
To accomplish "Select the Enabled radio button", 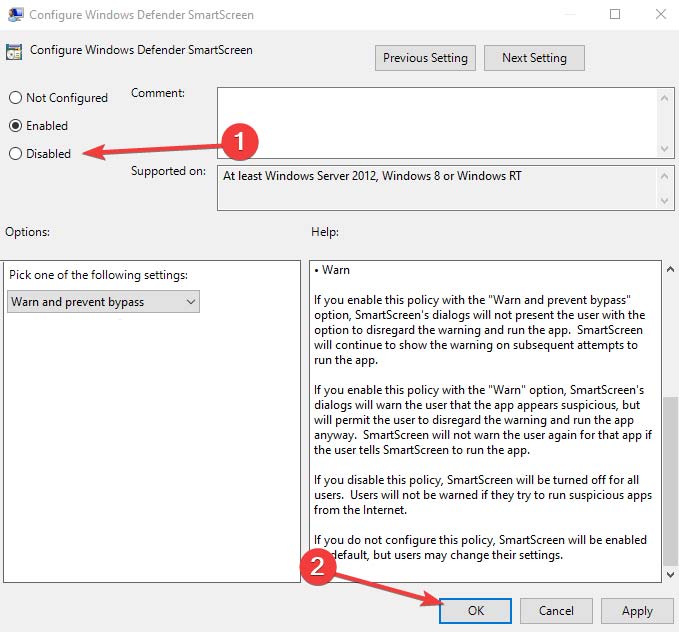I will pyautogui.click(x=16, y=126).
